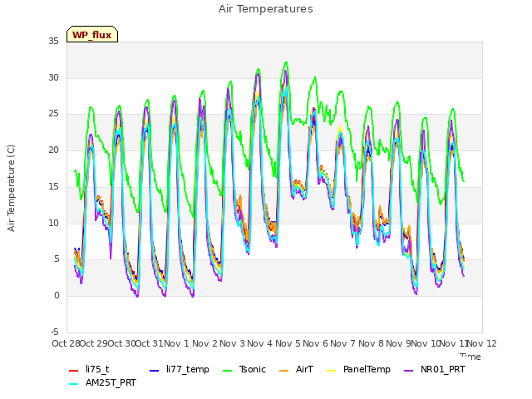The width and height of the screenshot is (532, 399).
Task: Toggle the li77_temp legend entry
Action: coord(180,369)
